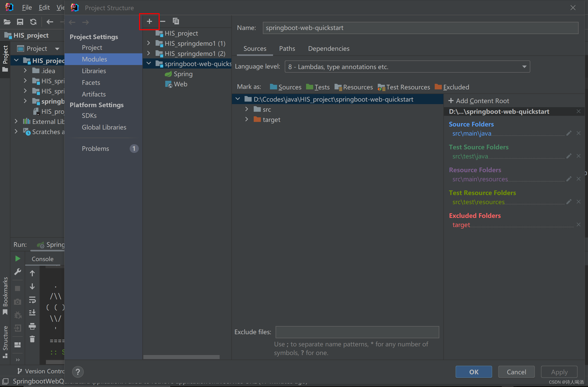Rerun the application with green play icon
588x387 pixels.
click(18, 259)
